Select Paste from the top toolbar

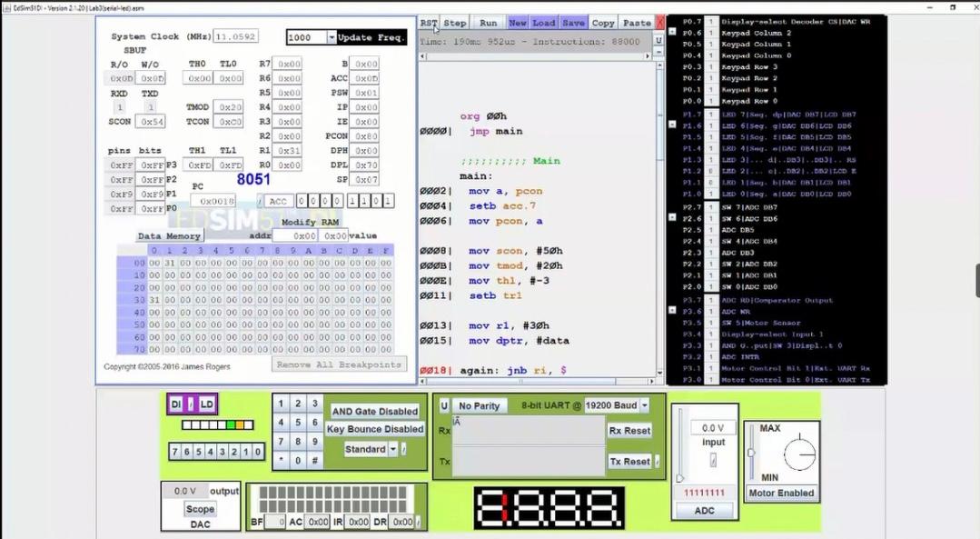click(636, 22)
